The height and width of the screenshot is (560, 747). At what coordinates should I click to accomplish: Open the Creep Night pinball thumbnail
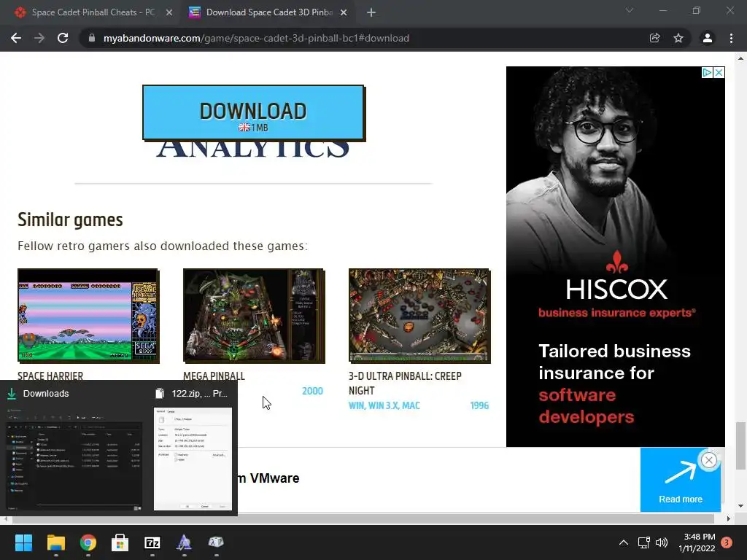(x=419, y=316)
